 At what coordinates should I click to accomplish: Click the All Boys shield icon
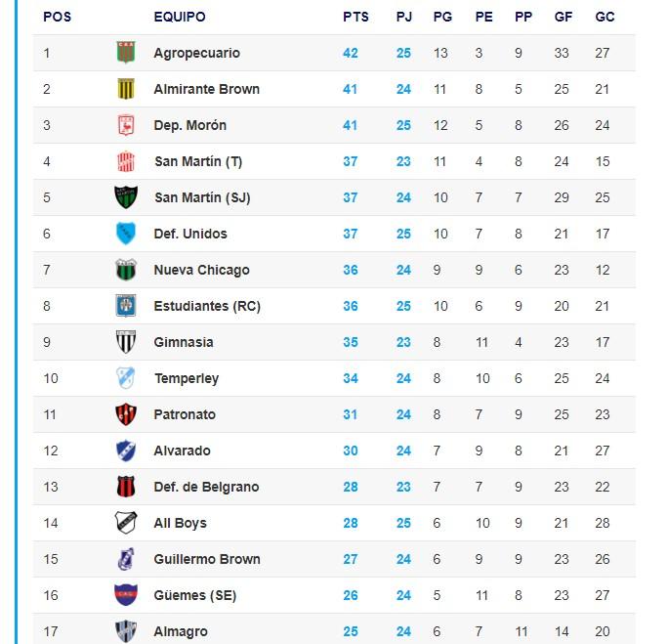(125, 523)
